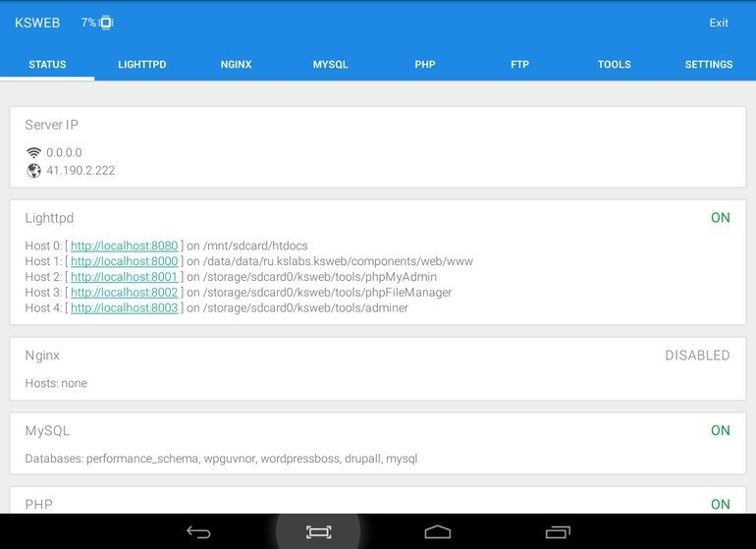The width and height of the screenshot is (756, 549).
Task: Open the http://localhost:8080 link
Action: point(125,246)
